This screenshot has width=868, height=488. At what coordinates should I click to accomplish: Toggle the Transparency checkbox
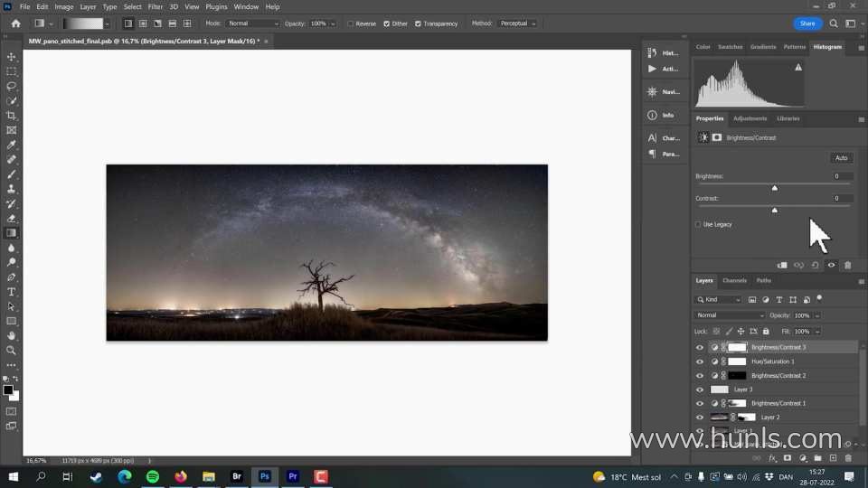pos(418,23)
